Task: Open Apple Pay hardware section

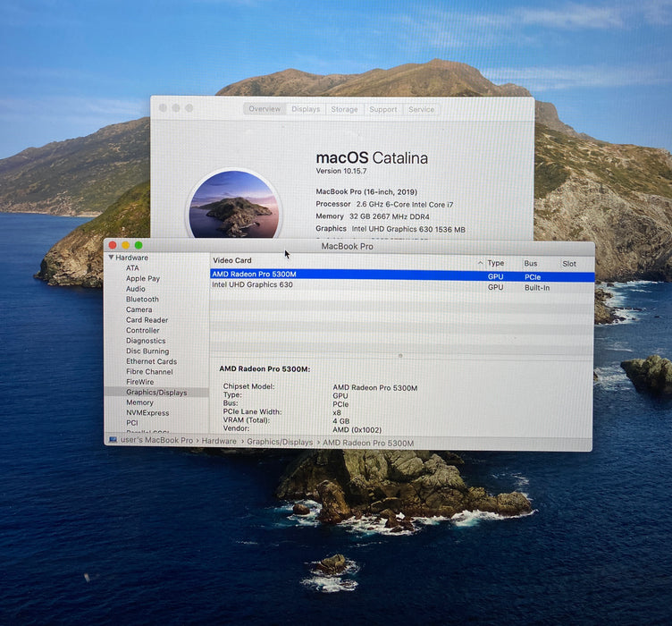Action: [x=143, y=278]
